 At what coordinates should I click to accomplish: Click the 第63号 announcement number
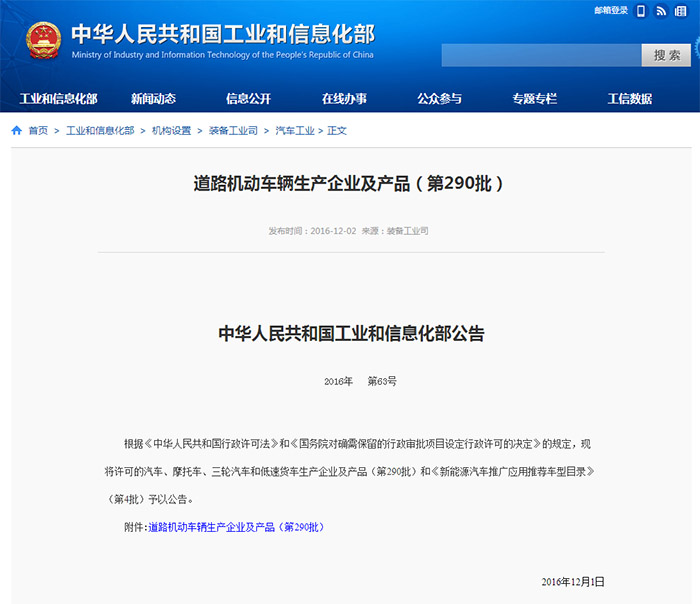pos(382,381)
